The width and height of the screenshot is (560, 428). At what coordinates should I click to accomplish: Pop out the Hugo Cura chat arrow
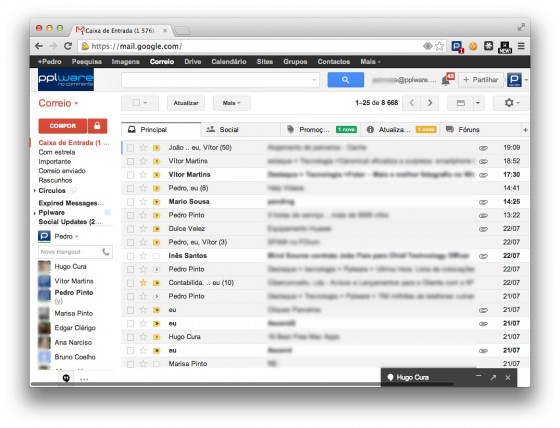point(493,377)
